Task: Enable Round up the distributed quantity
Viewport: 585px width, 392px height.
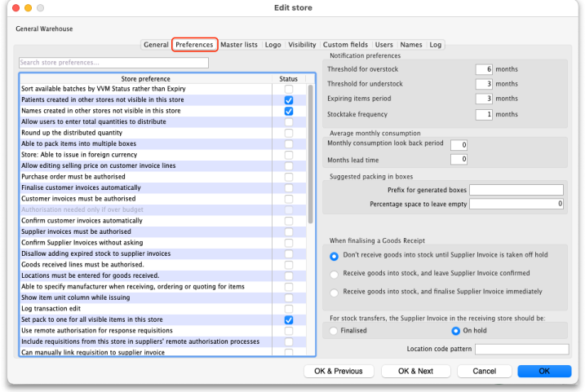Action: click(289, 133)
